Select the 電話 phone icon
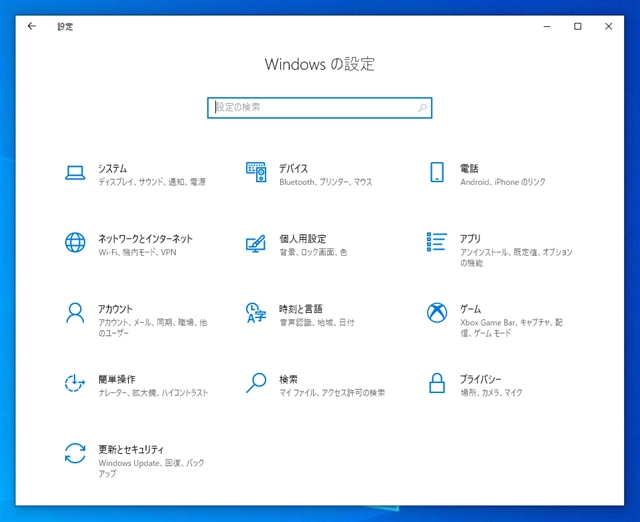This screenshot has height=522, width=640. (x=437, y=172)
